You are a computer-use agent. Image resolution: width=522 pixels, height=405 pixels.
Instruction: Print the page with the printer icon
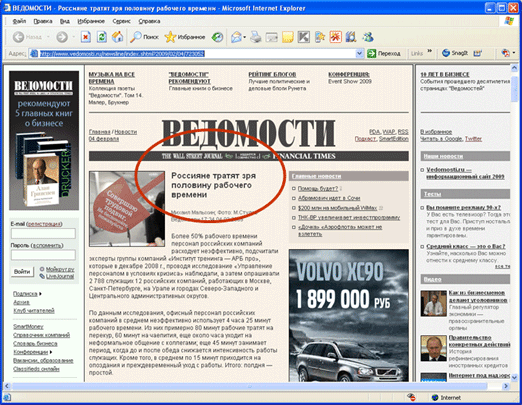pyautogui.click(x=256, y=37)
